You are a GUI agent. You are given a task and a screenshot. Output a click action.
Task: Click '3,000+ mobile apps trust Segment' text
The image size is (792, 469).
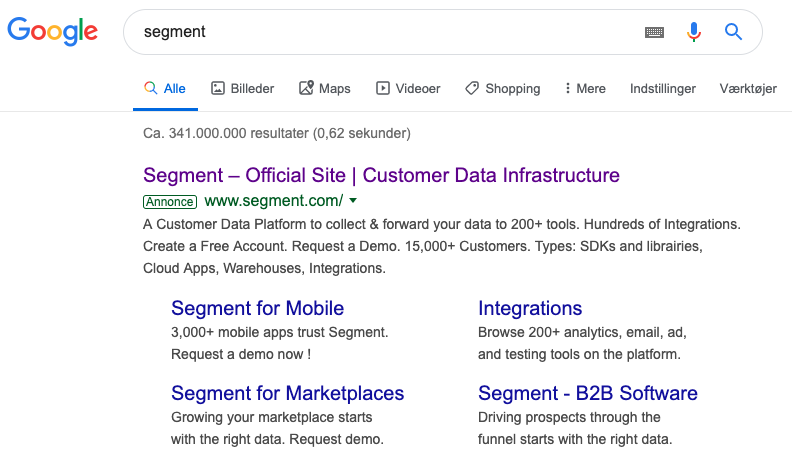click(279, 332)
